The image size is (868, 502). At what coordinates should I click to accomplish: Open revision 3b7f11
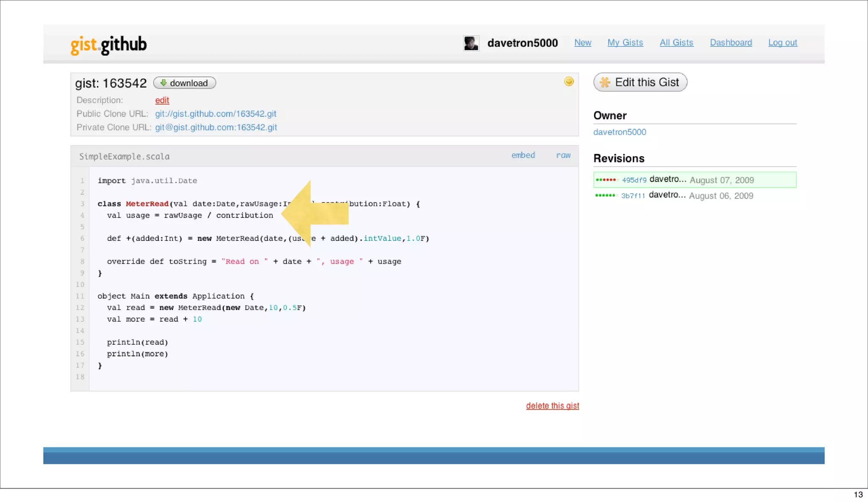click(x=633, y=196)
